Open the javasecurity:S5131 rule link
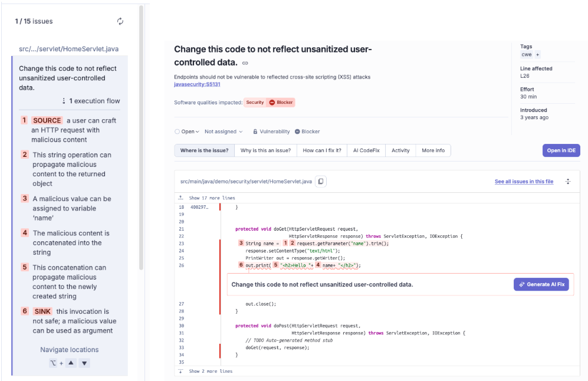Viewport: 588px width, 381px height. tap(193, 84)
